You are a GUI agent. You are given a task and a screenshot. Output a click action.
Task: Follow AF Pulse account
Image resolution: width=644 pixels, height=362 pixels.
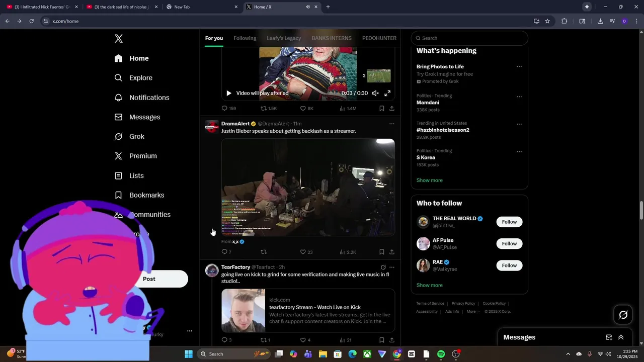[x=509, y=244]
